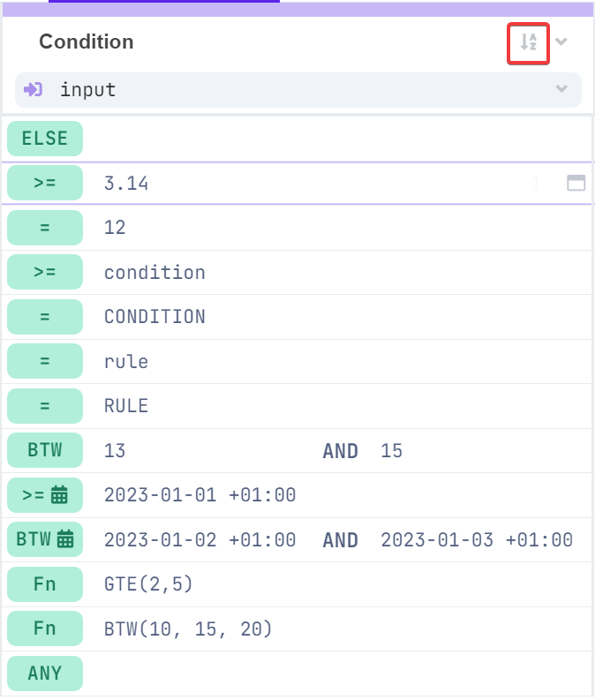Select the 2023-01-03 +01:00 end date cell
This screenshot has height=700, width=595.
pos(477,540)
